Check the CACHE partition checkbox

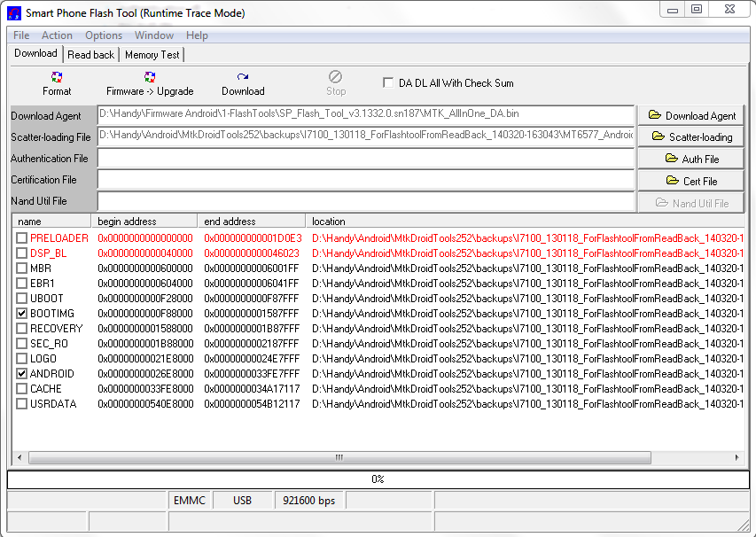21,389
